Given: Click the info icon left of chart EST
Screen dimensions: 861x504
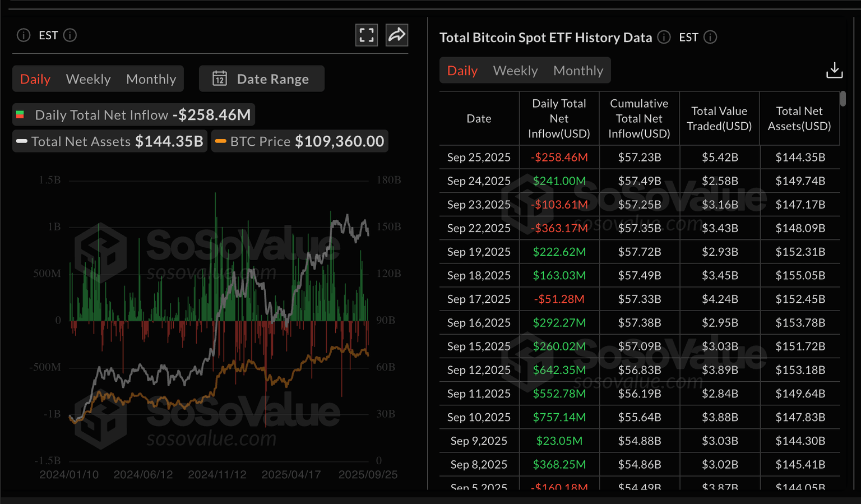Looking at the screenshot, I should tap(24, 35).
